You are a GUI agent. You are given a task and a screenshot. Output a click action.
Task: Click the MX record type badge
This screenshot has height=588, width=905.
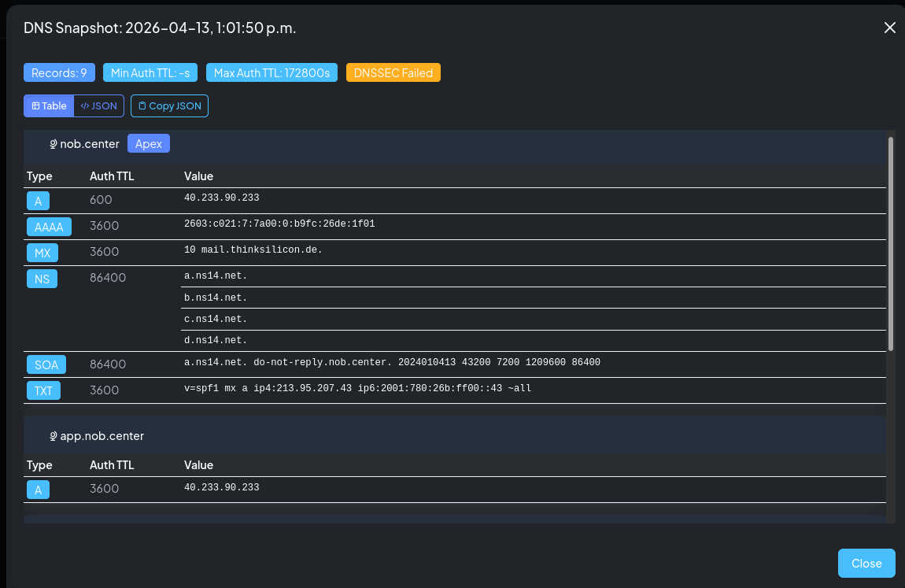pos(42,253)
